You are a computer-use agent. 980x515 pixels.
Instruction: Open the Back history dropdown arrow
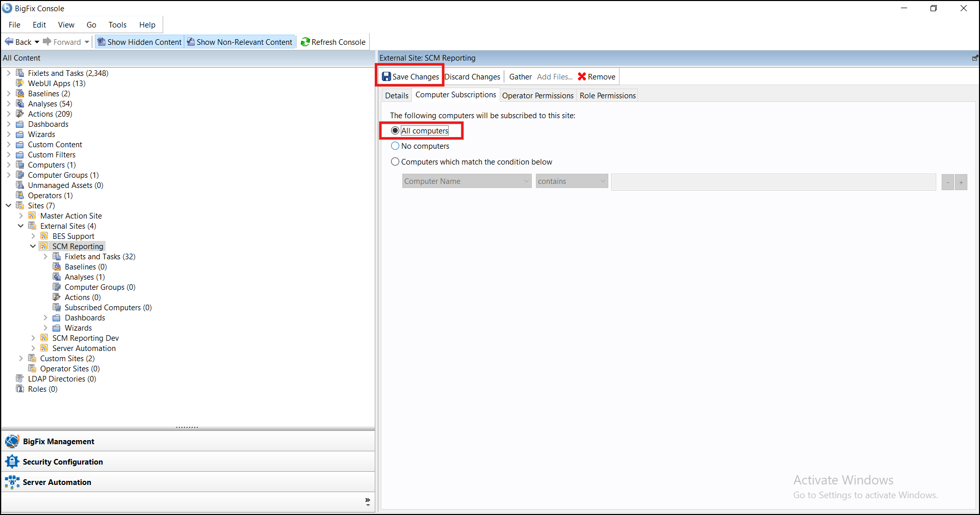point(37,42)
